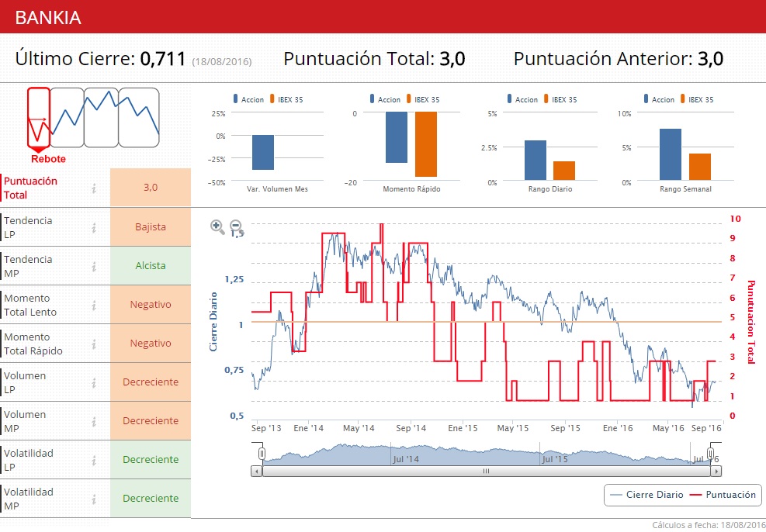The image size is (766, 532).
Task: Click the Puntuación Total value 3,0 cell
Action: (x=151, y=188)
